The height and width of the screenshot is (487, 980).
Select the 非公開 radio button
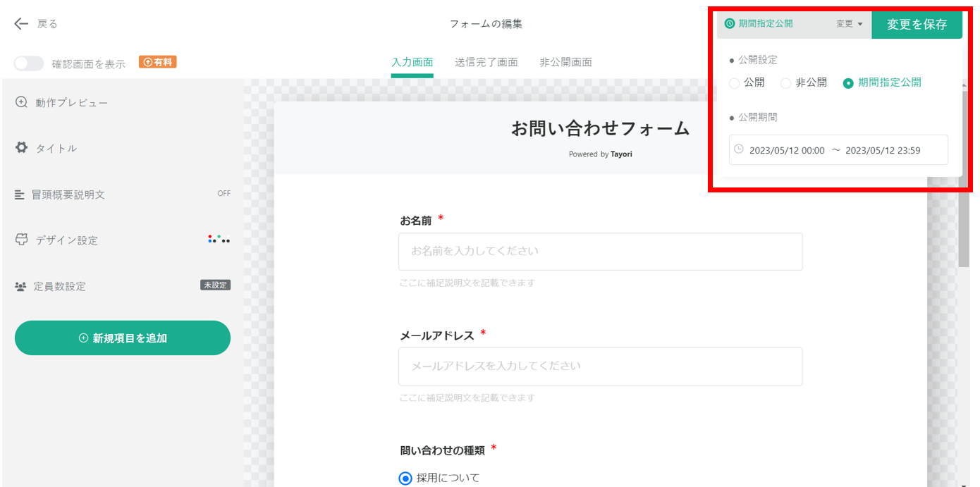785,82
